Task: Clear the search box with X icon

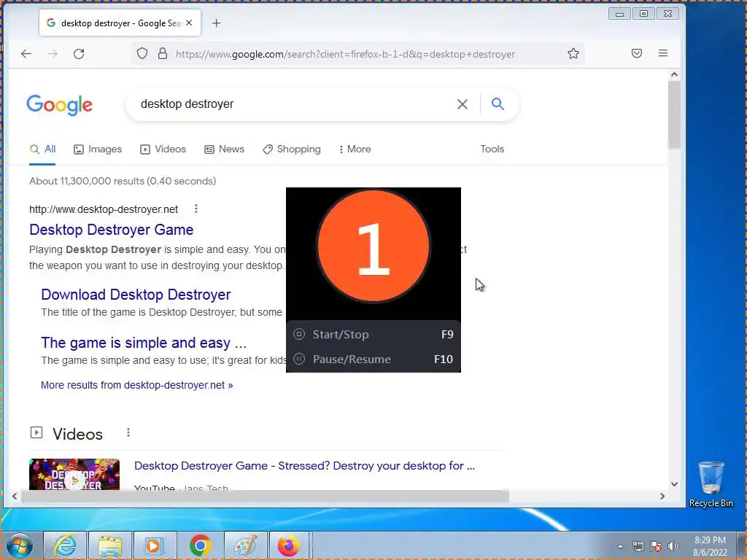Action: coord(462,104)
